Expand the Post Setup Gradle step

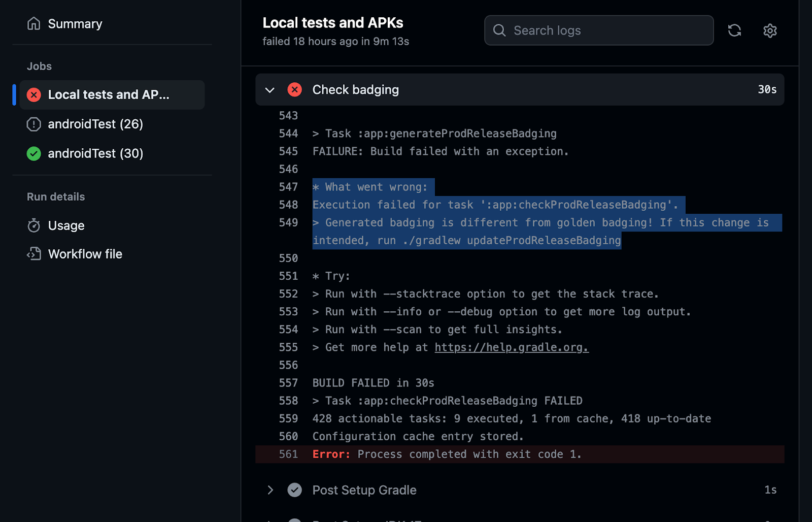click(x=270, y=490)
